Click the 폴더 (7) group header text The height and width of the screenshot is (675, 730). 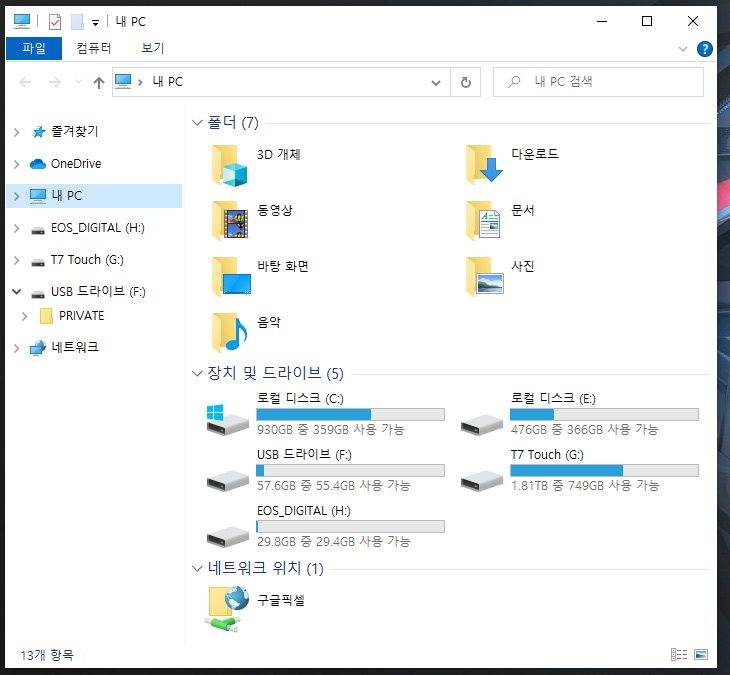click(233, 122)
